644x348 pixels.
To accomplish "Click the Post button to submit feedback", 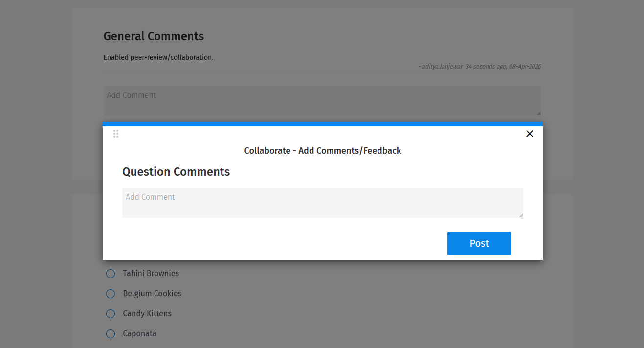I will coord(479,243).
